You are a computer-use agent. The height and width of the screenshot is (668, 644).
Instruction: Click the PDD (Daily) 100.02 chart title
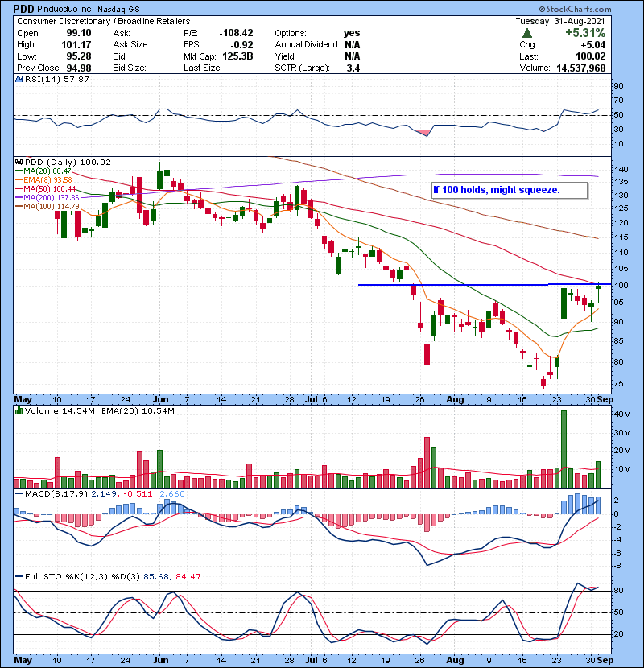tap(68, 162)
